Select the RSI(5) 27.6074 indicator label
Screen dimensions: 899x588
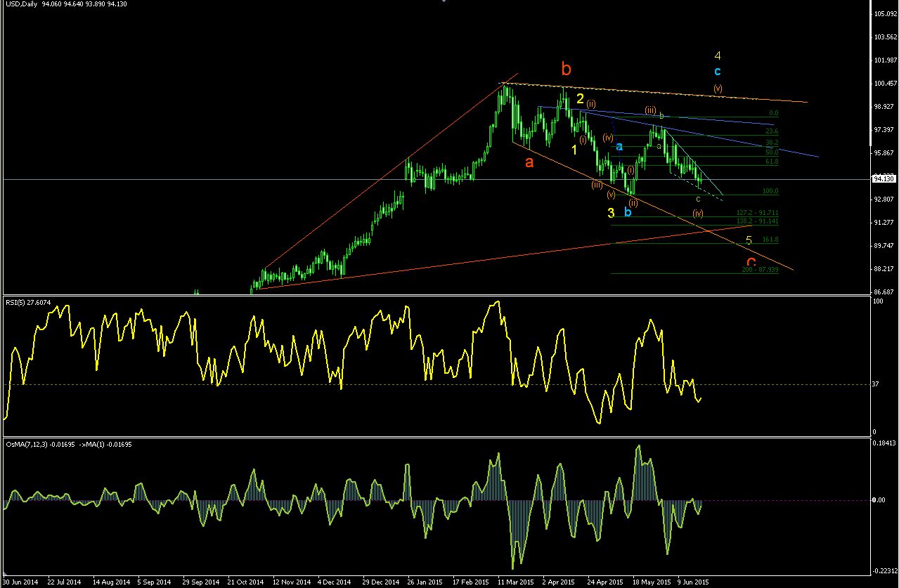click(28, 303)
